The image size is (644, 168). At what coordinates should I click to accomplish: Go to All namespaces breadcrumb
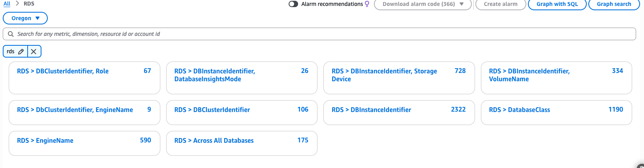[7, 4]
